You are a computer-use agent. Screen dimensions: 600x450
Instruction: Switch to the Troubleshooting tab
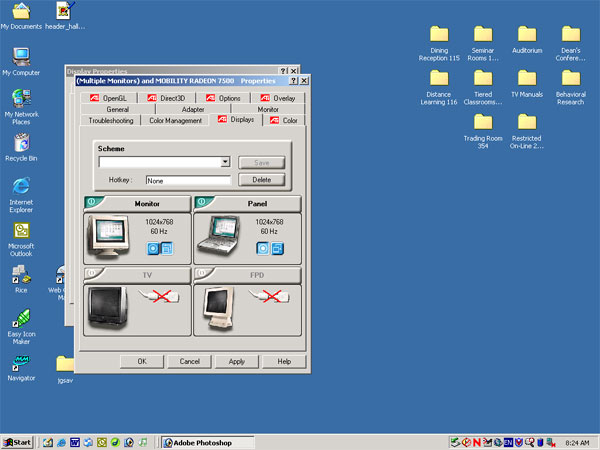pyautogui.click(x=111, y=121)
